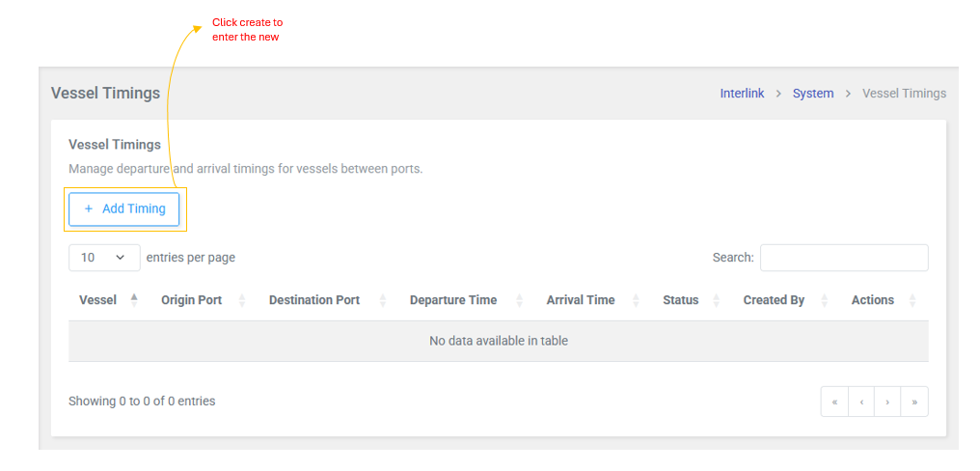The height and width of the screenshot is (471, 980).
Task: Sort by Arrival Time column icon
Action: tap(637, 300)
